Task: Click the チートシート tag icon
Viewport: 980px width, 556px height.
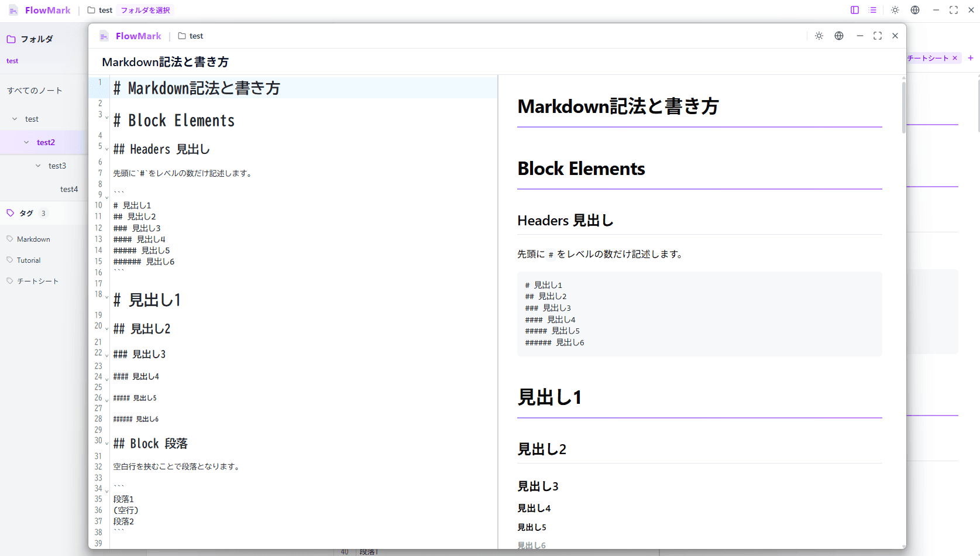Action: 10,281
